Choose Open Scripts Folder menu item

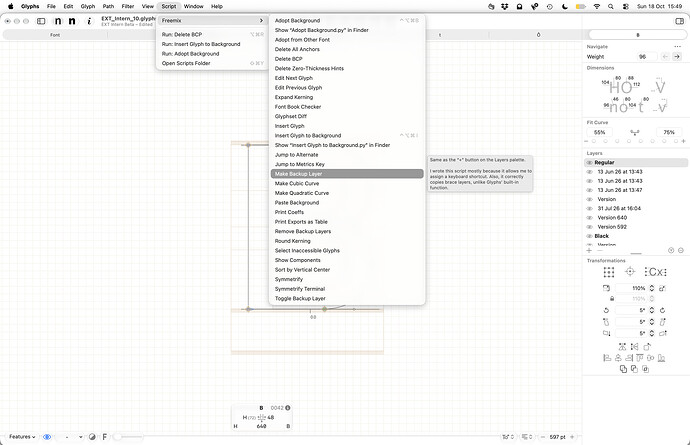pos(213,63)
